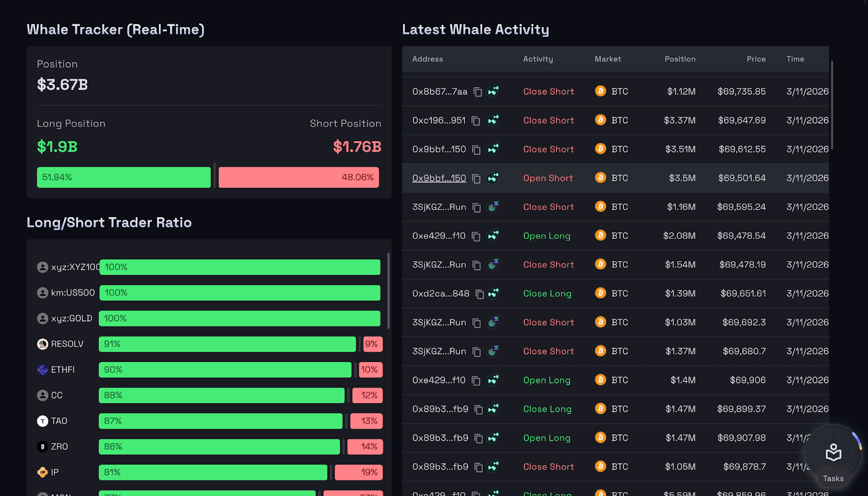Click the green 51.94% long position bar
The image size is (868, 496).
click(x=123, y=177)
